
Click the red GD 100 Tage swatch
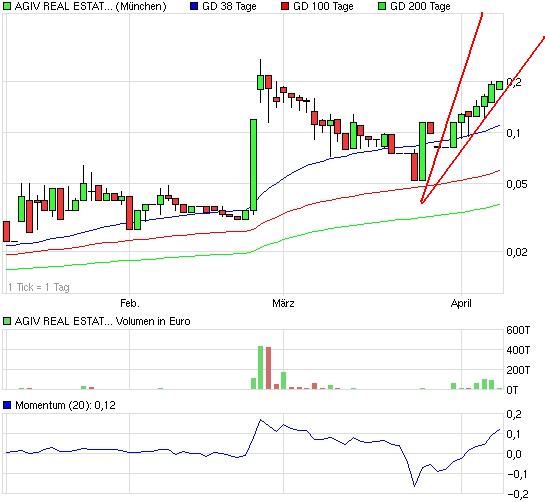(x=285, y=6)
